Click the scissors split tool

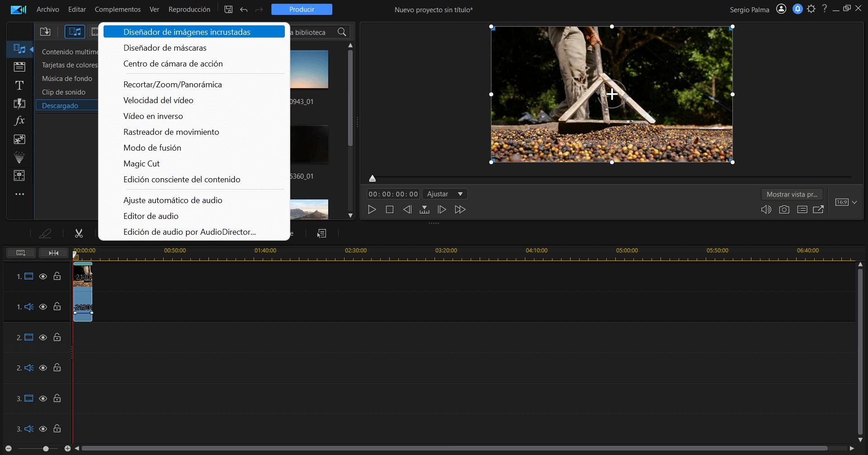(79, 233)
